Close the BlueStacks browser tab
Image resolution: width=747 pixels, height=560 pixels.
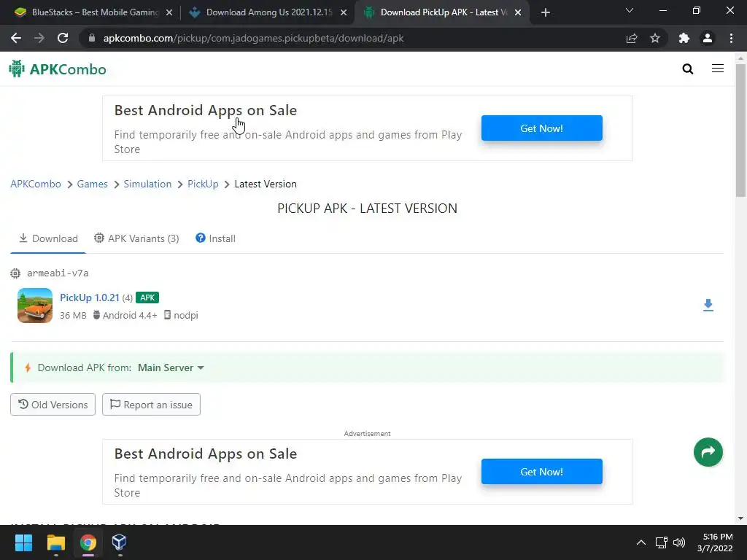169,13
